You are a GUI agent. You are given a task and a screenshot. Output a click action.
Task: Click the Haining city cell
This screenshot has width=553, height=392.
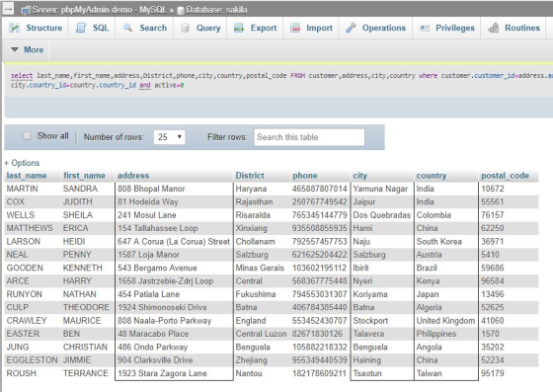click(x=366, y=360)
